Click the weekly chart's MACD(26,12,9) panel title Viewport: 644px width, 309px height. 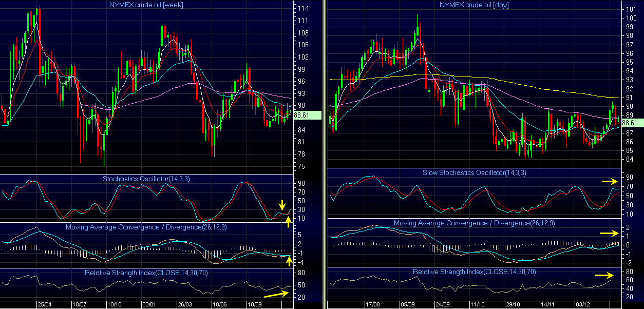[146, 227]
